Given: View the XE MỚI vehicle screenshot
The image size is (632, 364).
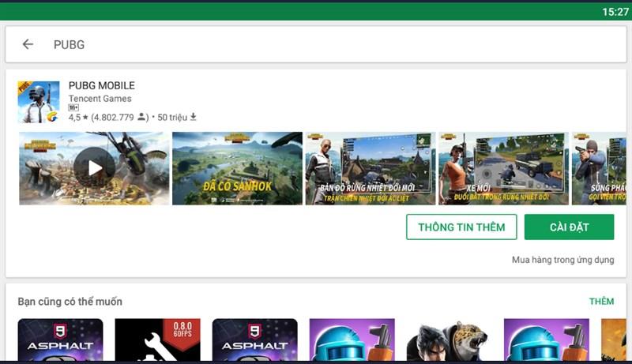Looking at the screenshot, I should coord(503,168).
